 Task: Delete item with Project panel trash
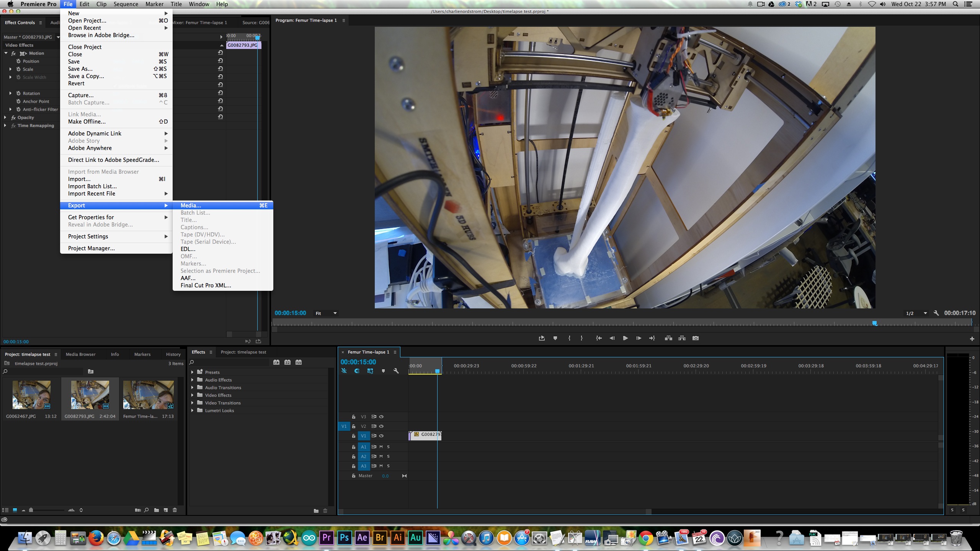pos(175,510)
